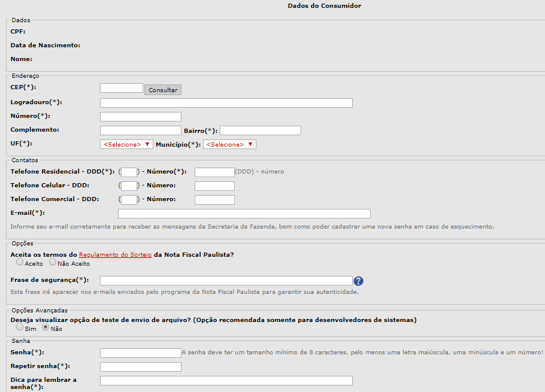Choose Sim for file test option

coord(20,327)
